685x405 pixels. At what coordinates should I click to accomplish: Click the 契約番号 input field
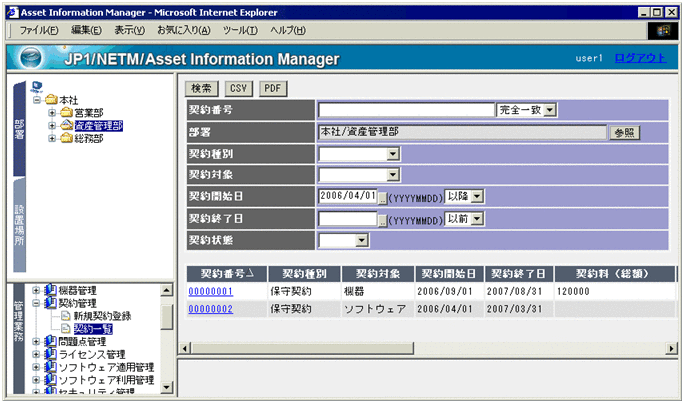tap(406, 110)
